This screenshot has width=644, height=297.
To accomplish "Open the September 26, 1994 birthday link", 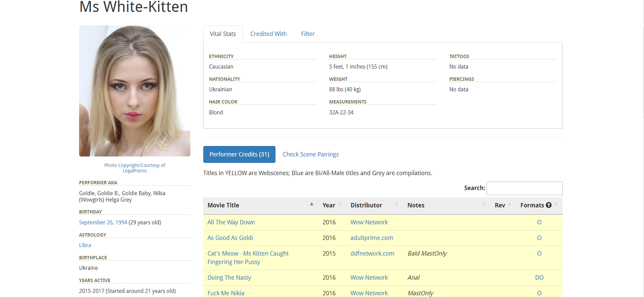I will point(103,223).
